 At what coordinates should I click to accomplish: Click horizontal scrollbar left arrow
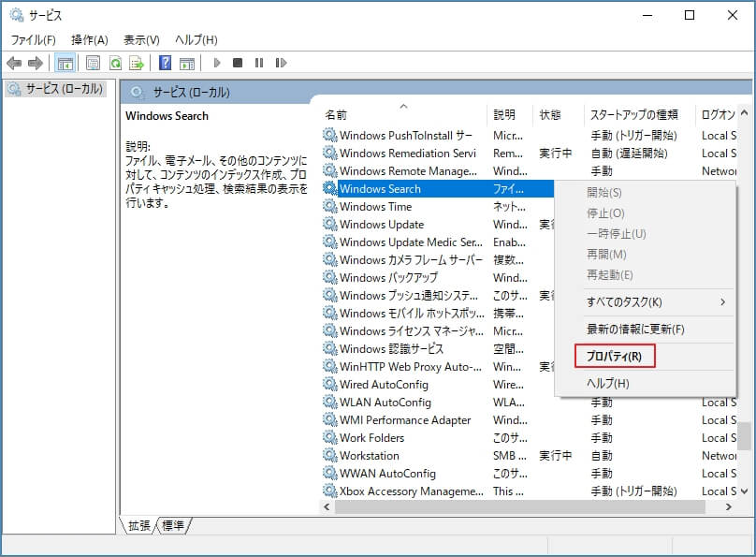point(327,506)
